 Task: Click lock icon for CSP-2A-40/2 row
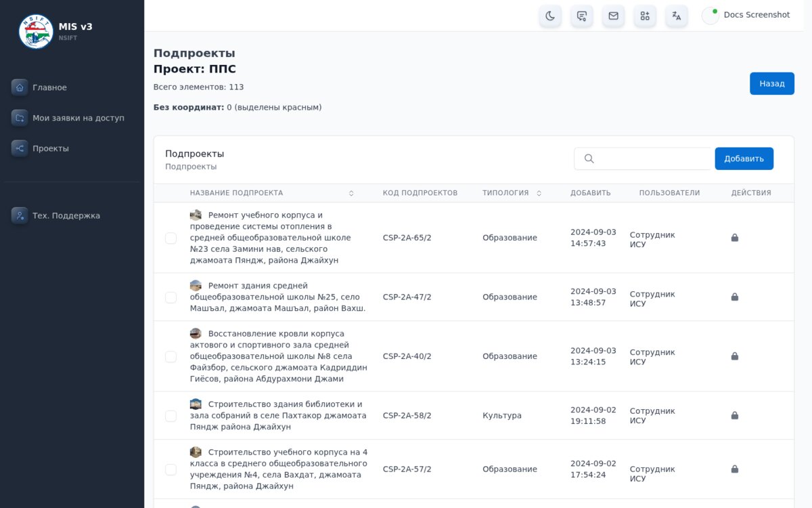[735, 356]
